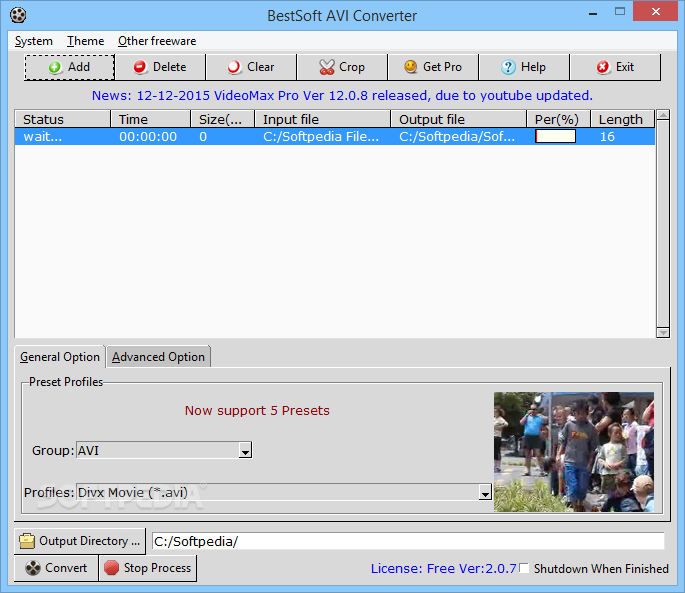Click the Status column header

tap(62, 119)
